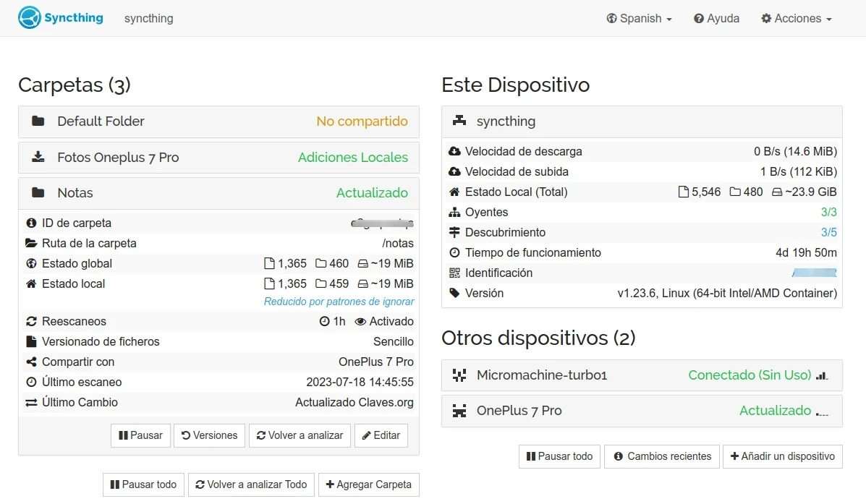Open the Ayuda help menu item
Viewport: 866px width, 504px height.
[x=716, y=18]
